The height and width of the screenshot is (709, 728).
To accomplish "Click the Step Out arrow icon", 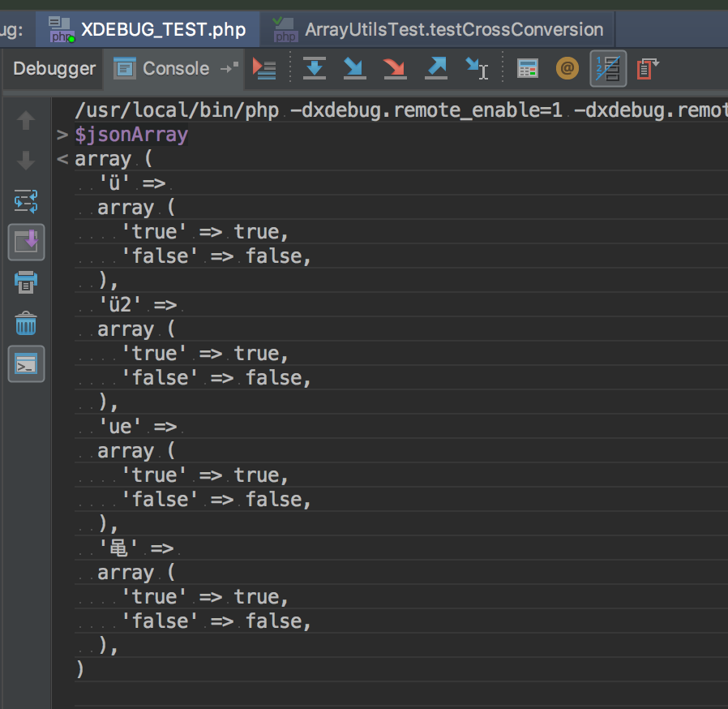I will [436, 69].
